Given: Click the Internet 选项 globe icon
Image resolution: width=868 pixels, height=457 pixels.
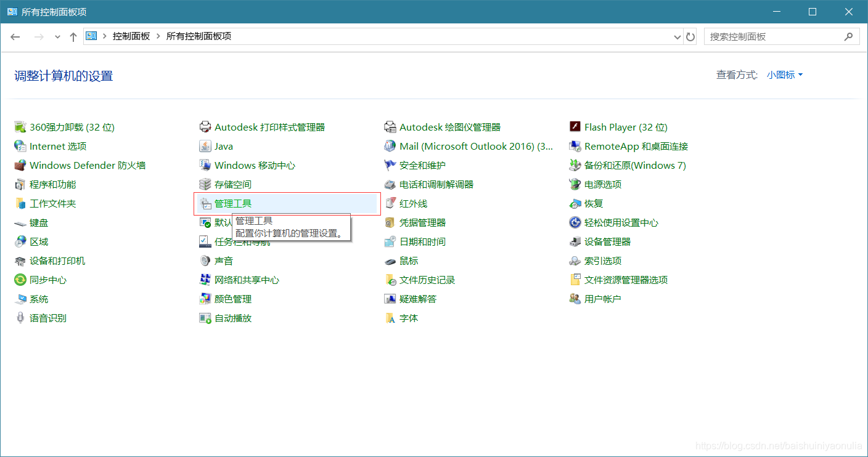Looking at the screenshot, I should pyautogui.click(x=20, y=146).
